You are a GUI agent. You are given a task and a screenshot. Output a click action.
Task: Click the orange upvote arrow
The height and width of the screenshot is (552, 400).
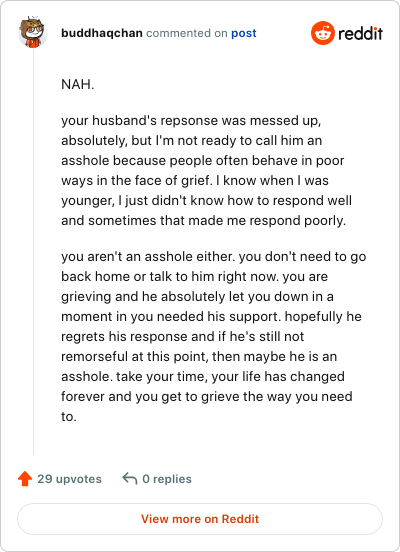[x=25, y=479]
